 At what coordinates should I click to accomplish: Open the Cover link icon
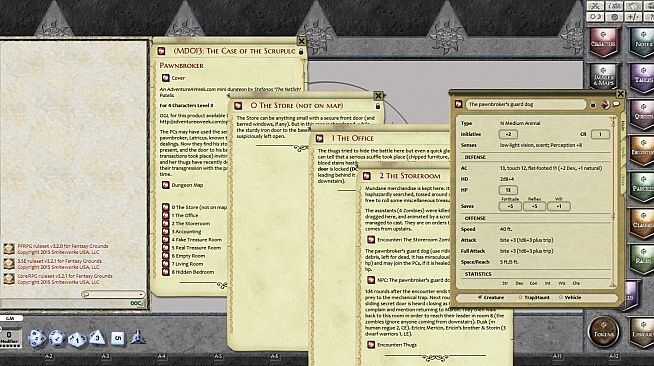coord(166,78)
